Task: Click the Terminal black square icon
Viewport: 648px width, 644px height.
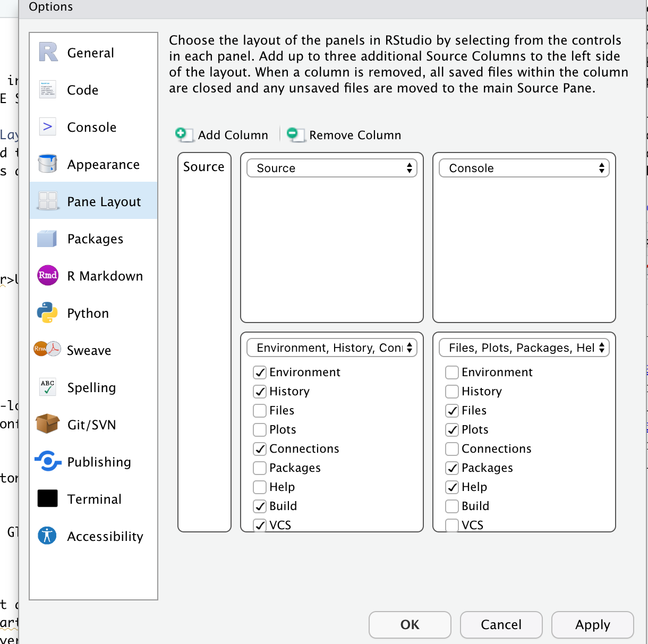Action: click(x=48, y=498)
